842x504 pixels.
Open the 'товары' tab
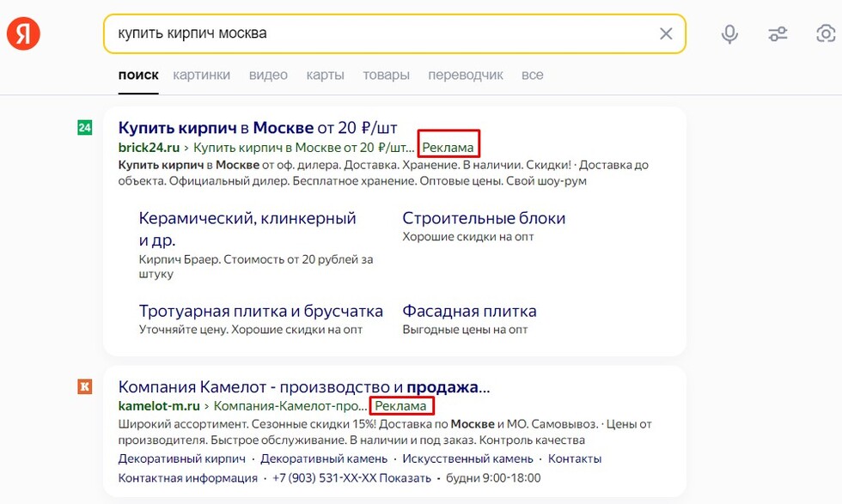386,76
